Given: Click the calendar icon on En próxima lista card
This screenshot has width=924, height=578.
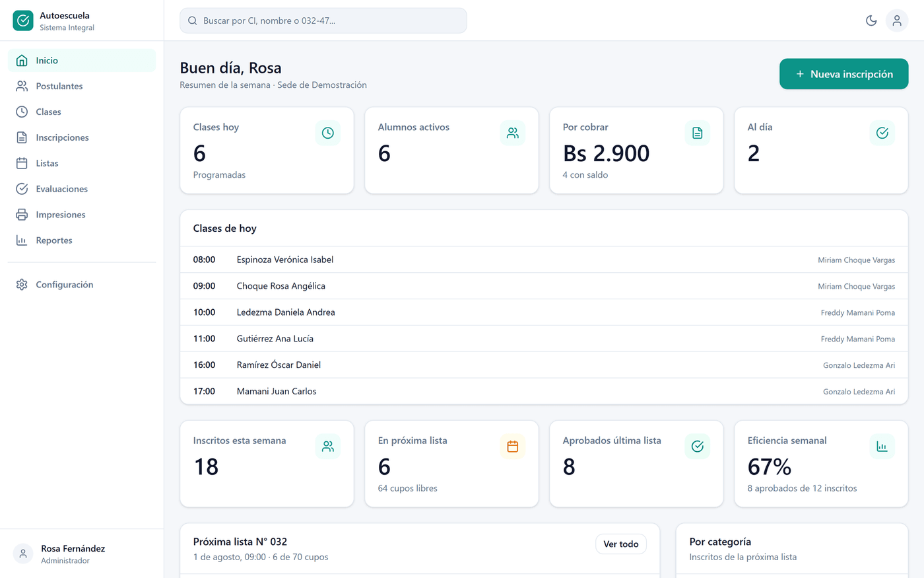Looking at the screenshot, I should pyautogui.click(x=513, y=447).
